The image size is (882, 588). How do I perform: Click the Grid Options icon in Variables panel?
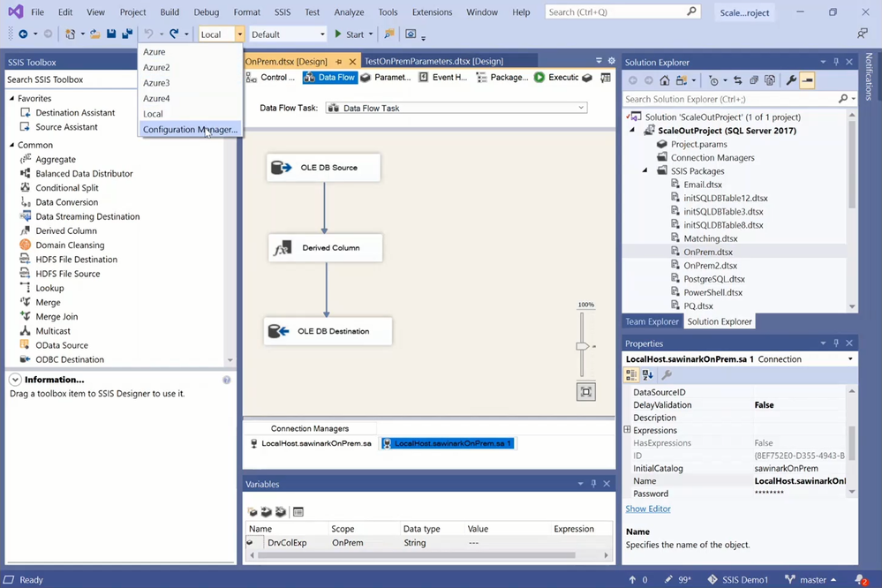point(298,511)
